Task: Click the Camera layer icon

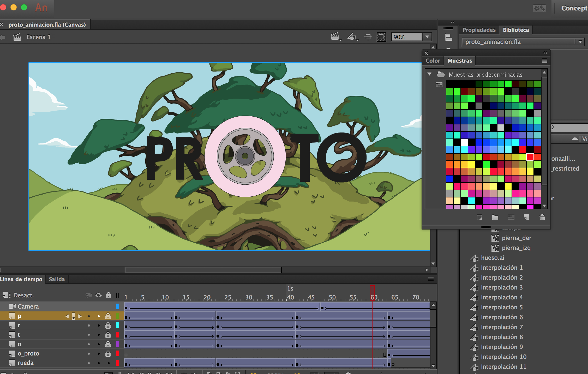Action: coord(12,306)
